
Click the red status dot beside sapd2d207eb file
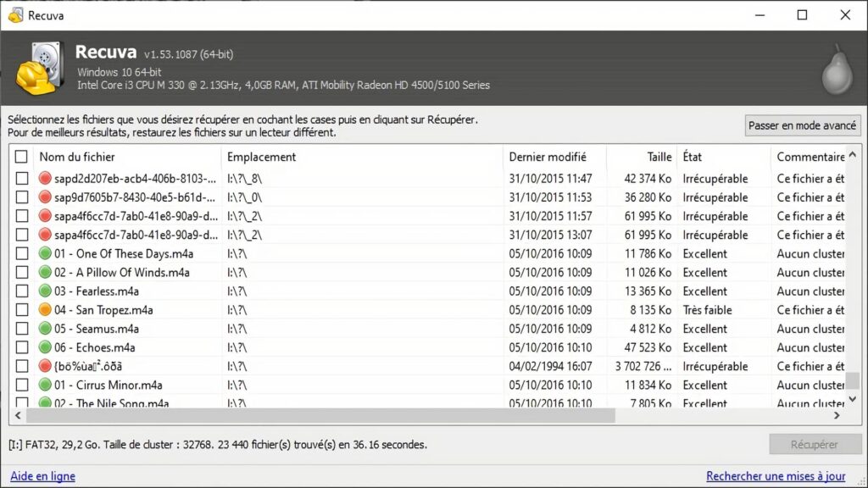pos(46,179)
